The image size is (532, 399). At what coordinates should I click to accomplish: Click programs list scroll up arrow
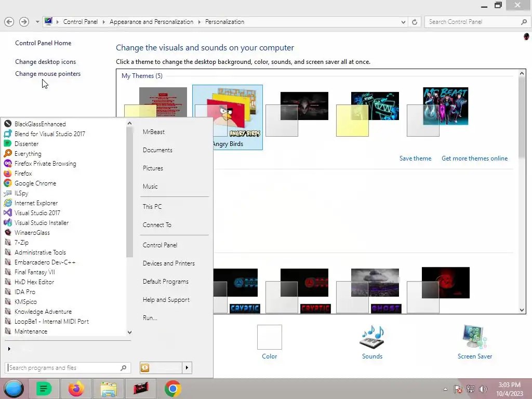[129, 124]
